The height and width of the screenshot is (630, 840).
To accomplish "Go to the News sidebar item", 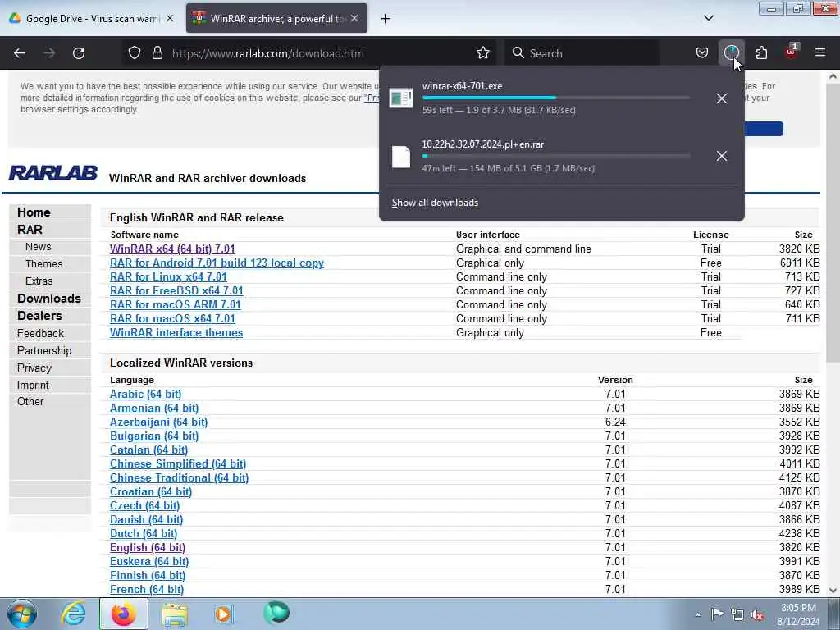I will tap(38, 246).
